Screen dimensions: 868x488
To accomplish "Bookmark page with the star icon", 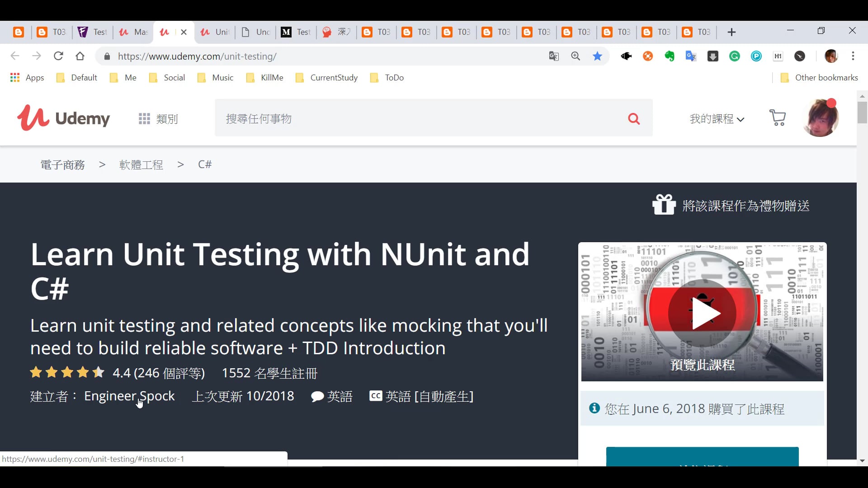I will pos(597,56).
